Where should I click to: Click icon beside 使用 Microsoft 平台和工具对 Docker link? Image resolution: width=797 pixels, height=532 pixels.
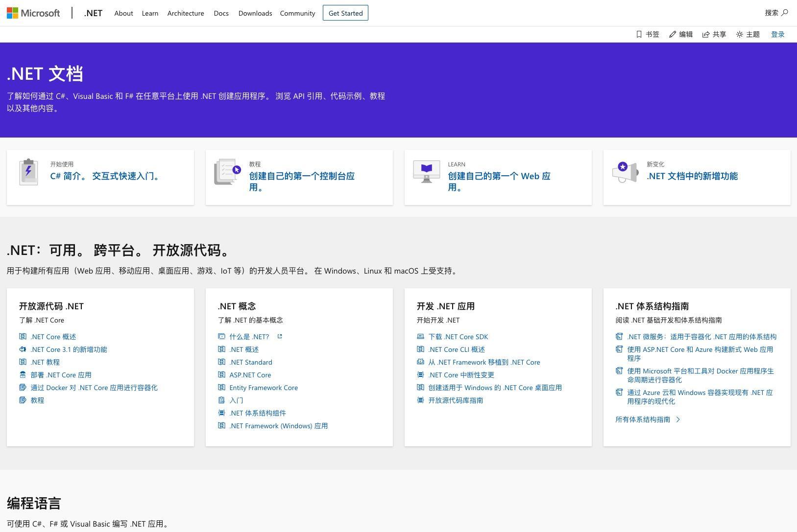pos(619,370)
